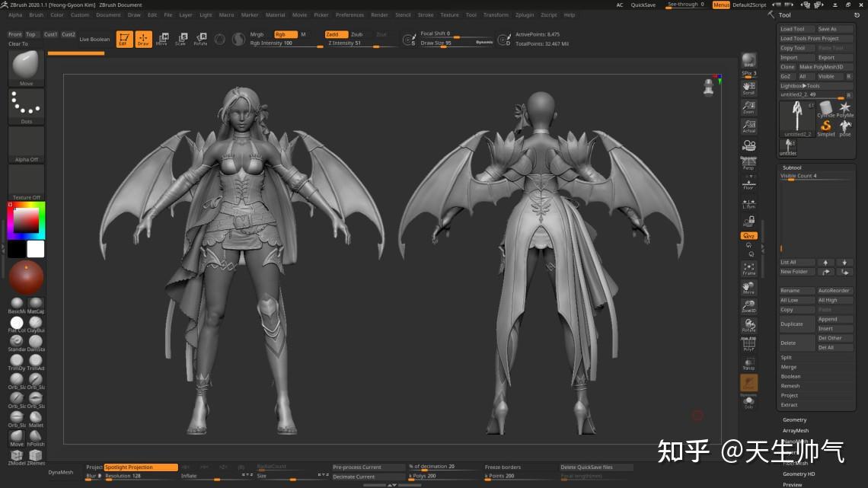868x488 pixels.
Task: Toggle L.Sym local symmetry
Action: (x=748, y=203)
